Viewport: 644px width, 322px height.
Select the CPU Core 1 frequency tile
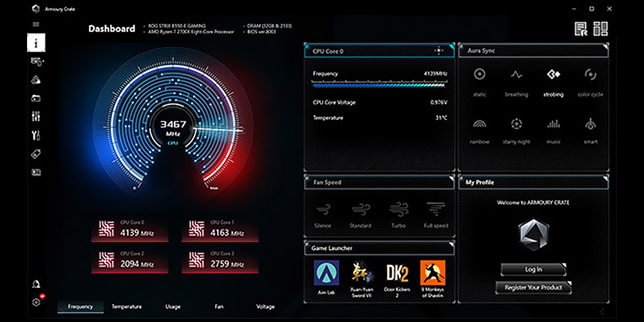coord(222,229)
